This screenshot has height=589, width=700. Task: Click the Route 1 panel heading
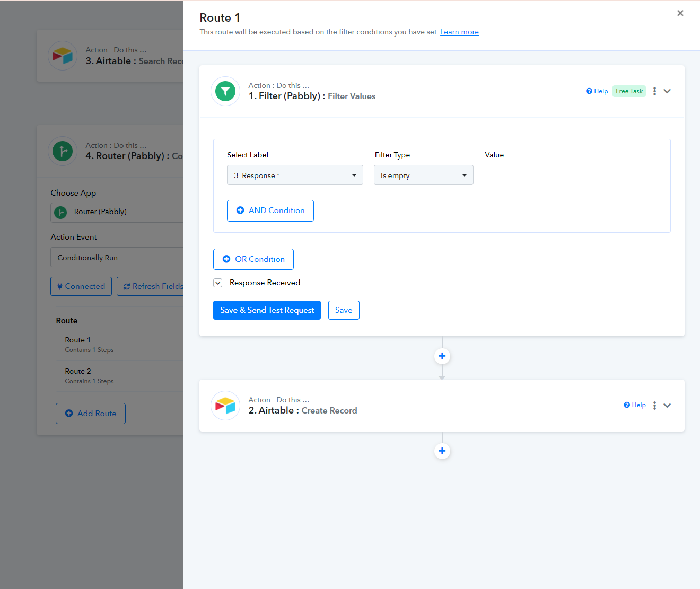click(220, 18)
